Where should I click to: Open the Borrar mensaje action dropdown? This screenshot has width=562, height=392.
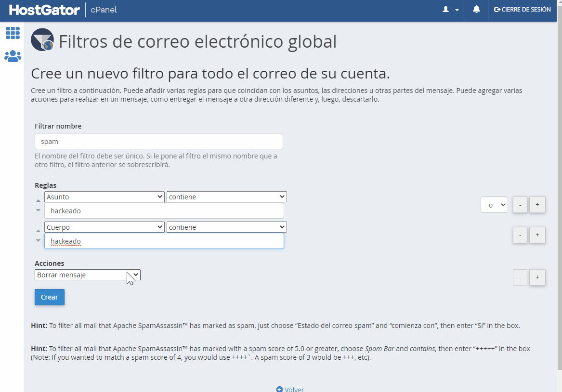click(88, 275)
